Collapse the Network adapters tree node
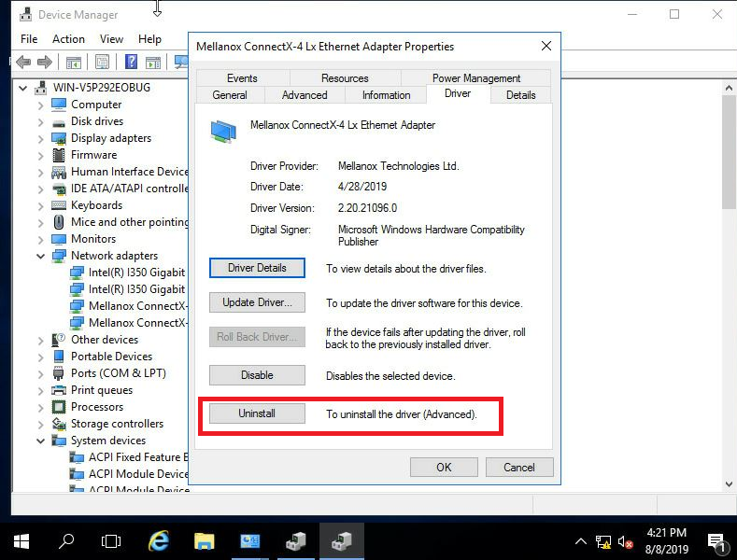This screenshot has width=737, height=560. pos(40,256)
